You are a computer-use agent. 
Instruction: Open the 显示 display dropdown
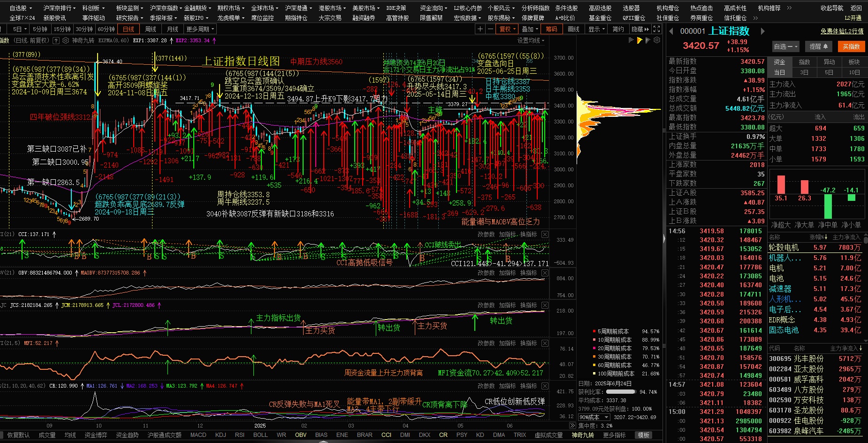[x=596, y=29]
